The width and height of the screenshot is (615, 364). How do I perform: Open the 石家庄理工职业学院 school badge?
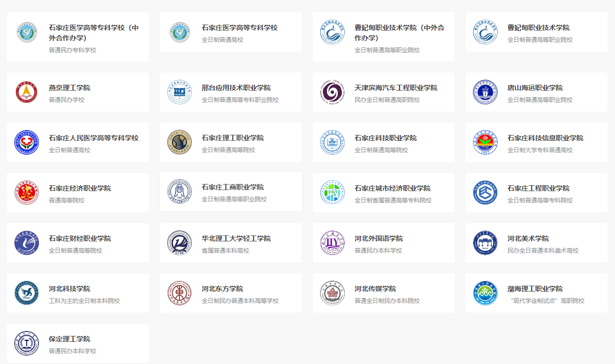180,143
